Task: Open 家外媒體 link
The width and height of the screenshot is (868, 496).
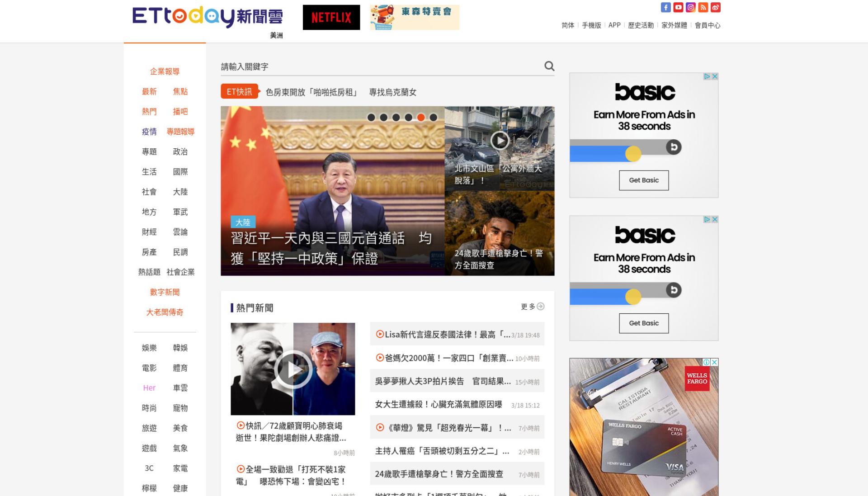Action: tap(674, 25)
